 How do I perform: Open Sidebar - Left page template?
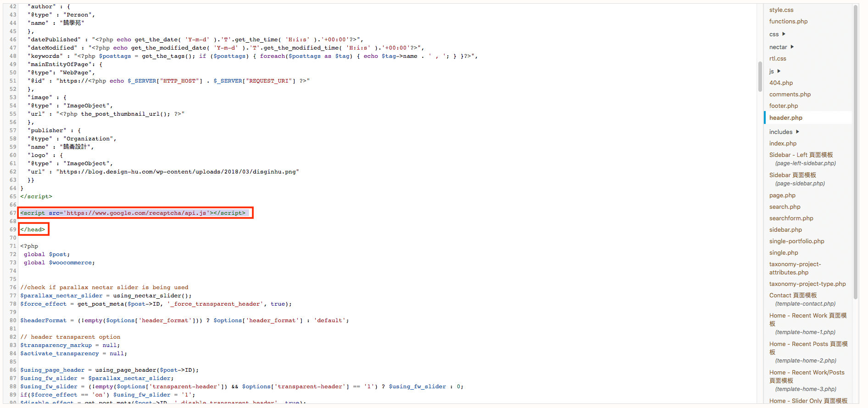(802, 159)
